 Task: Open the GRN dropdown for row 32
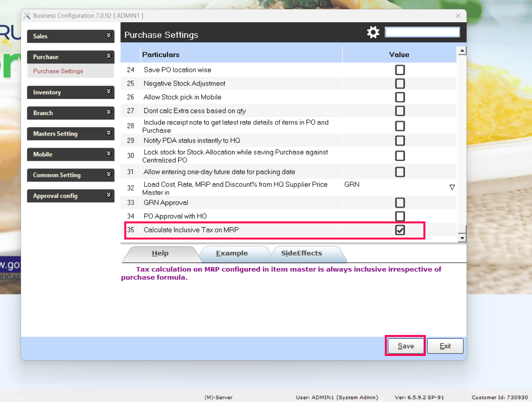tap(452, 188)
